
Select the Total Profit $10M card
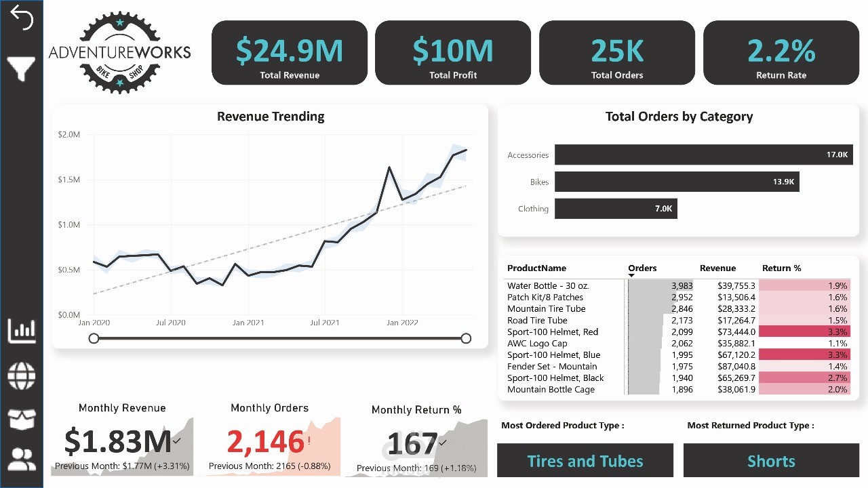453,53
